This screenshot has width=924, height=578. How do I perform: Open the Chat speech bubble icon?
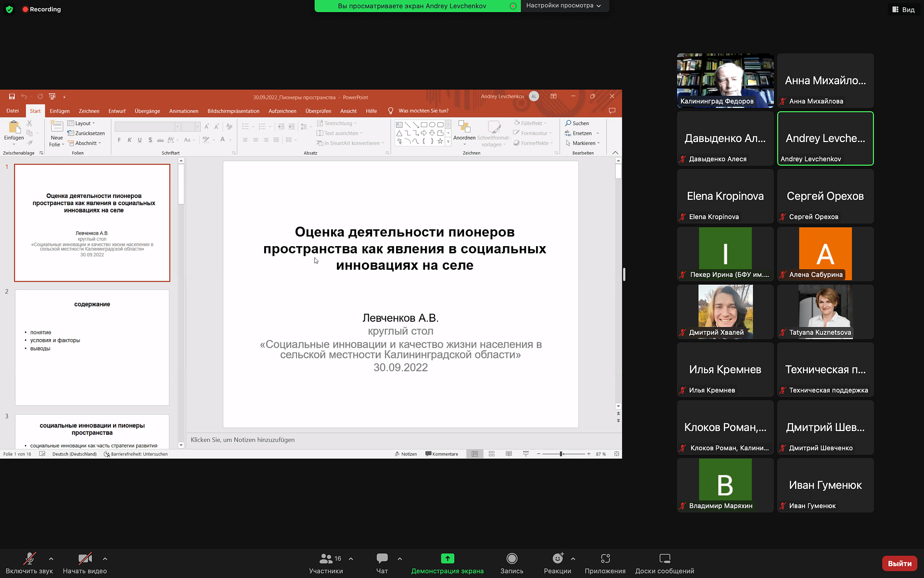pyautogui.click(x=382, y=558)
